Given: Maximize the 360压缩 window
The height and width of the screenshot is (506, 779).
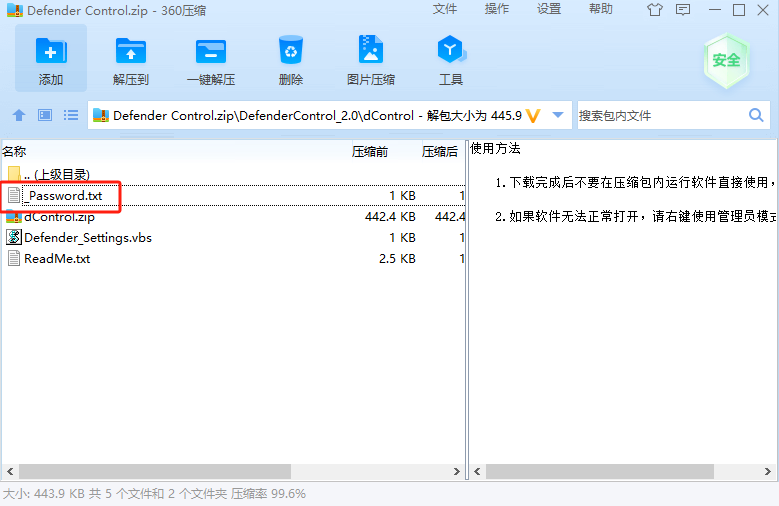Looking at the screenshot, I should coord(739,10).
